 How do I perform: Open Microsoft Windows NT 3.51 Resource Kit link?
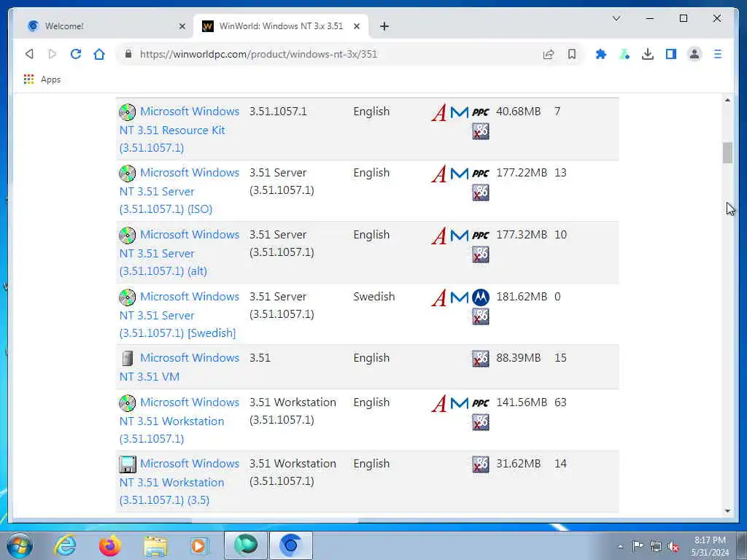[x=179, y=130]
